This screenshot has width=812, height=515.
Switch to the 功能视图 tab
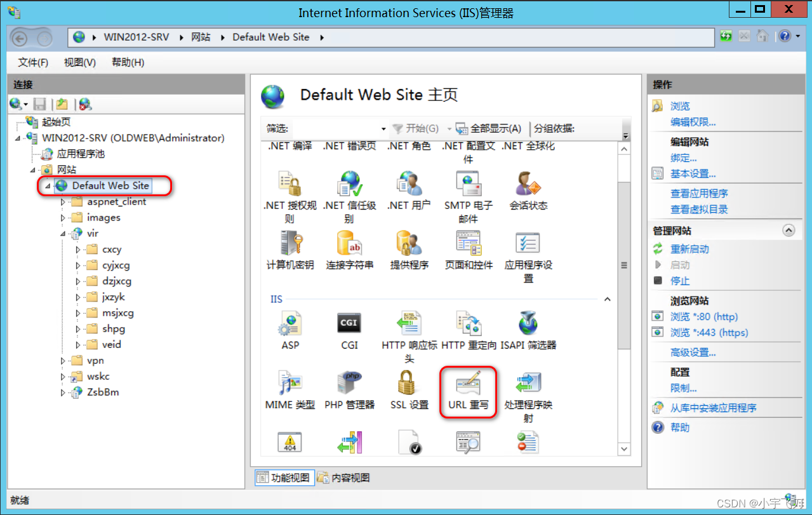(284, 478)
